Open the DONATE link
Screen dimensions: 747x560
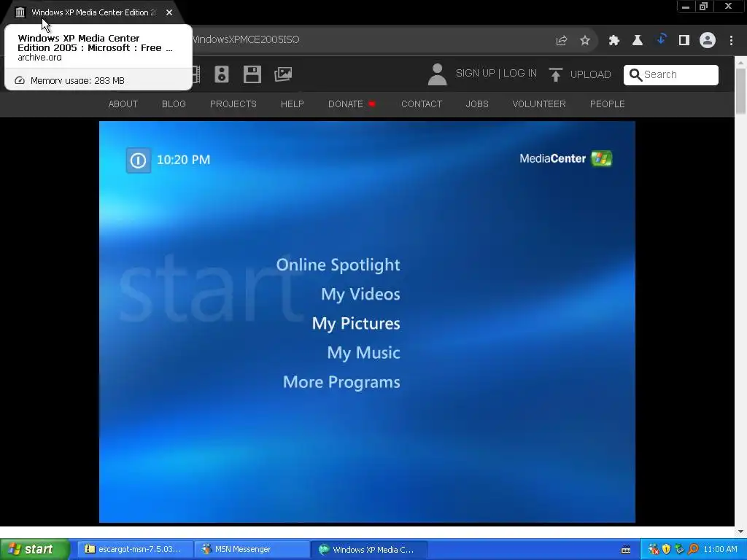(x=345, y=104)
